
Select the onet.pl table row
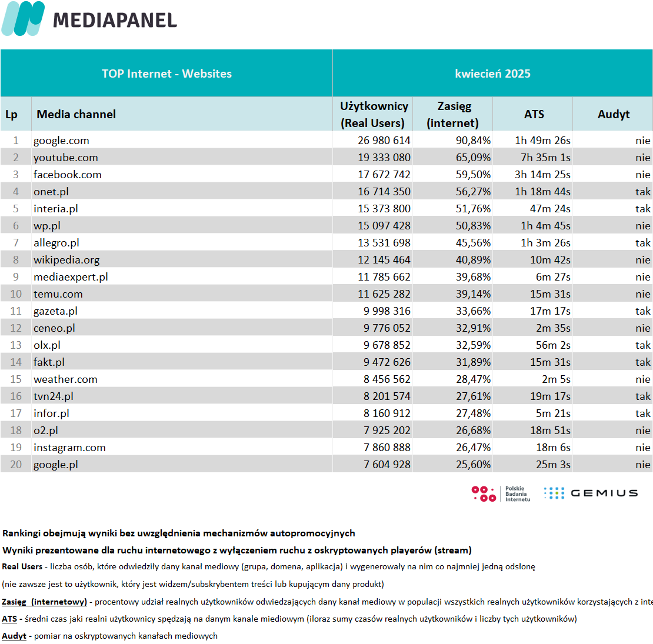coord(326,192)
